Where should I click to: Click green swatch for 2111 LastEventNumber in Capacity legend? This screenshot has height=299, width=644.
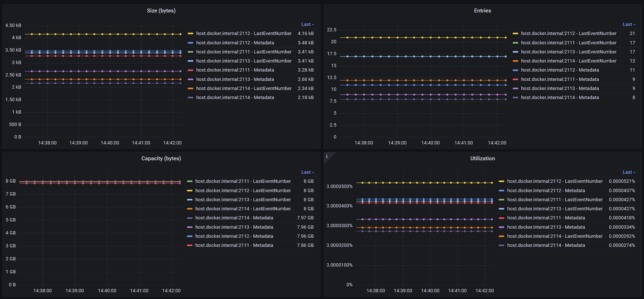click(x=190, y=181)
